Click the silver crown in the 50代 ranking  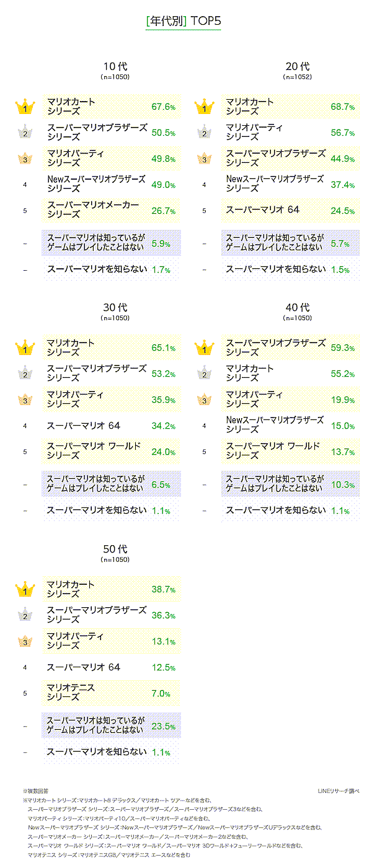click(25, 615)
